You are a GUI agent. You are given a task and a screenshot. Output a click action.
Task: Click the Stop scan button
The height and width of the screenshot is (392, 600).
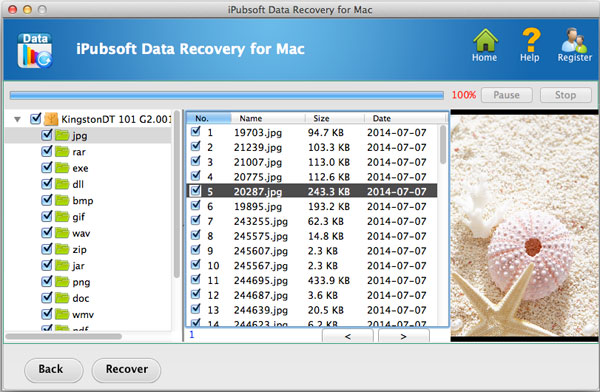click(x=566, y=95)
